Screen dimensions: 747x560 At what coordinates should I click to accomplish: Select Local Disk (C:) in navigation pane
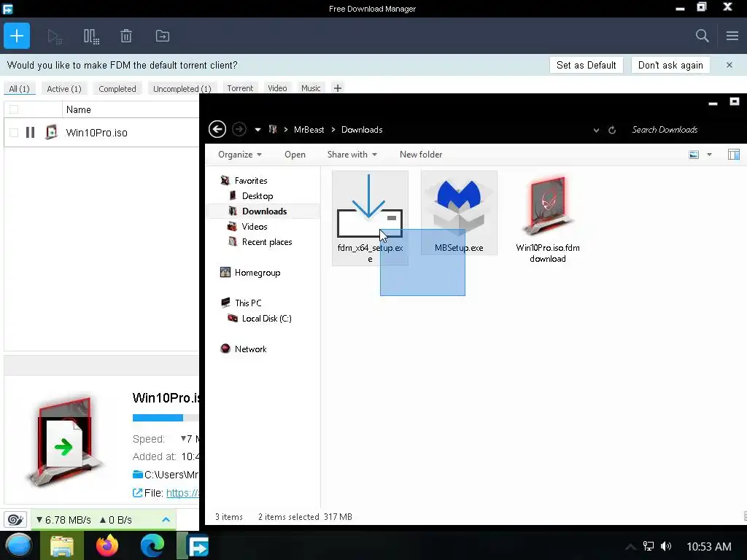(x=266, y=319)
